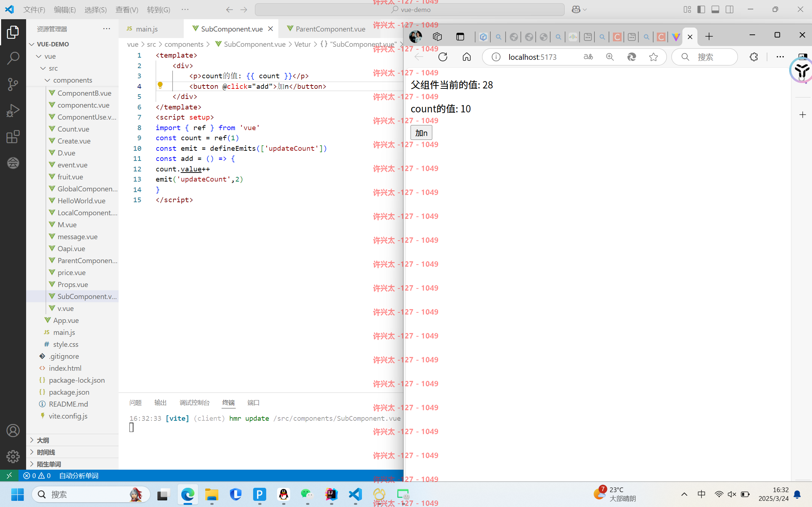Switch to the 输出 panel tab

(160, 403)
